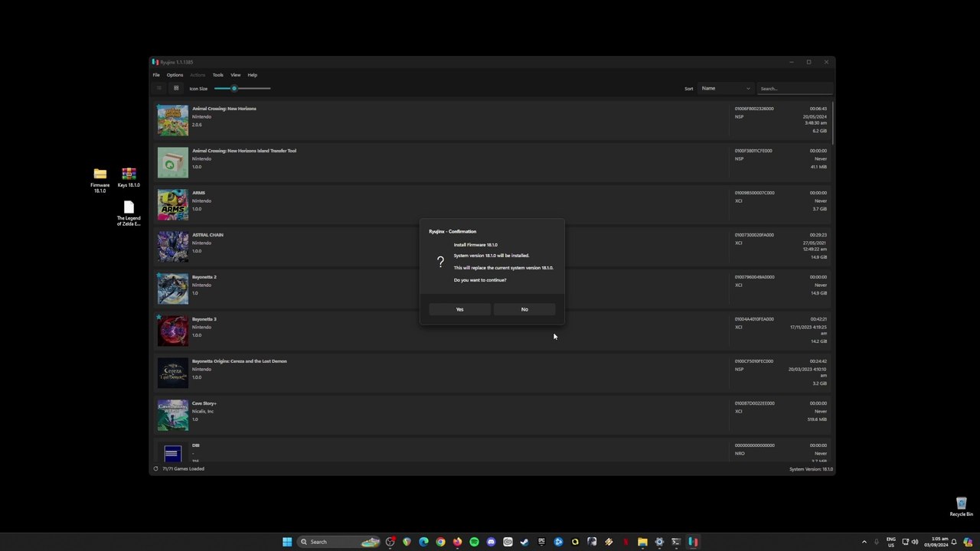The image size is (980, 551).
Task: Click the ARMS game title text
Action: point(198,193)
